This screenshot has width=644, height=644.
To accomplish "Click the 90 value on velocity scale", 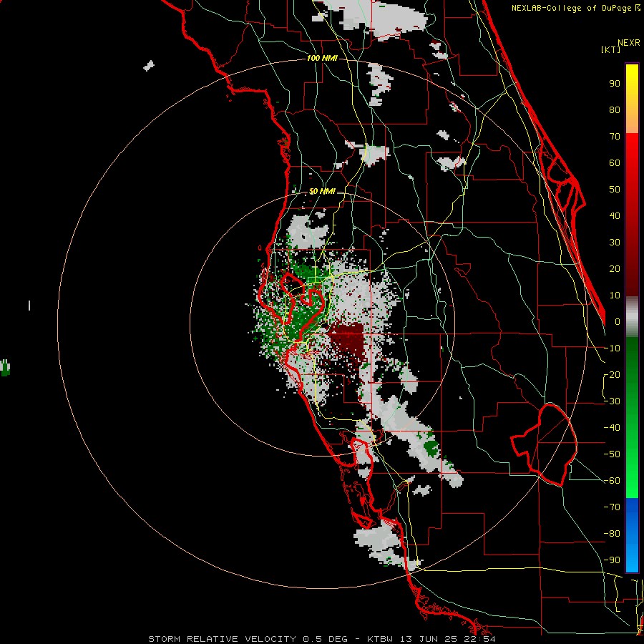I will click(615, 84).
